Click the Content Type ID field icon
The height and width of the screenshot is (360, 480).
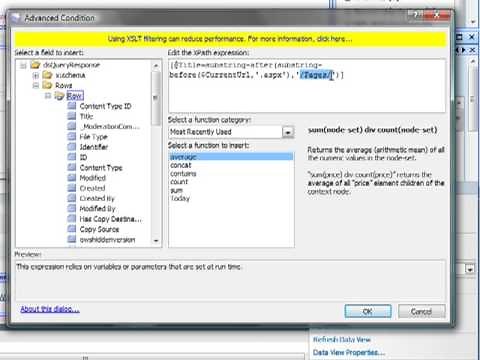pos(72,106)
